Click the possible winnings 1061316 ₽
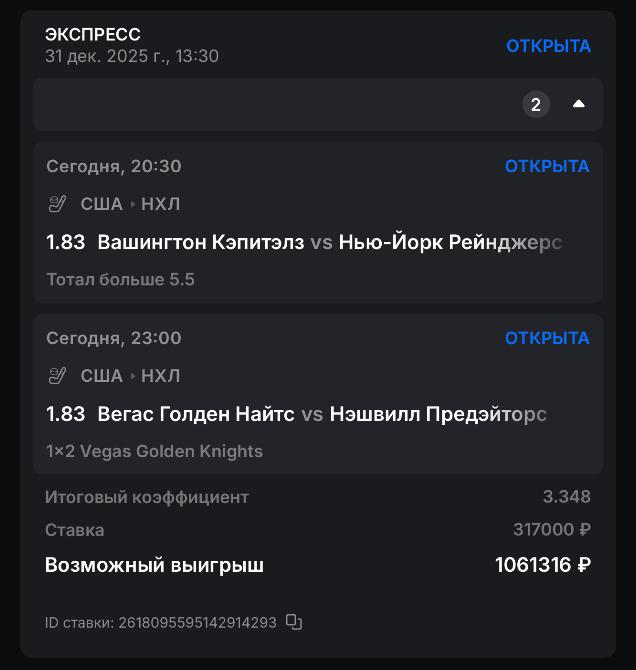Screen dimensions: 636x670 [x=542, y=565]
